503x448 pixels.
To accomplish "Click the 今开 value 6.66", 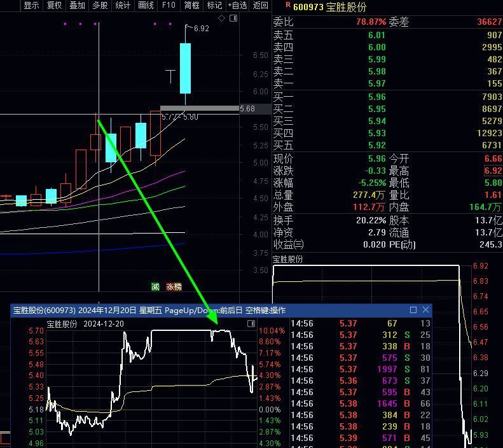I will pos(493,158).
